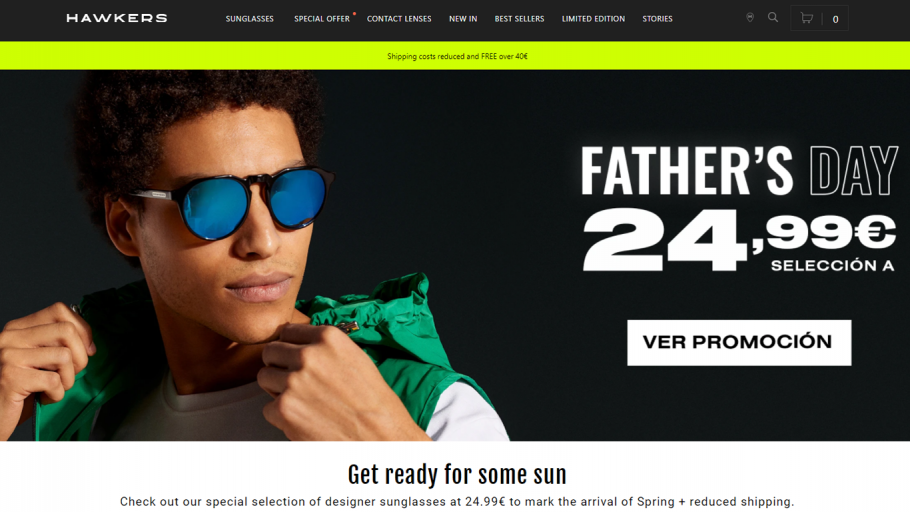Visit the Stories page
Screen dimensions: 910x512
tap(657, 19)
